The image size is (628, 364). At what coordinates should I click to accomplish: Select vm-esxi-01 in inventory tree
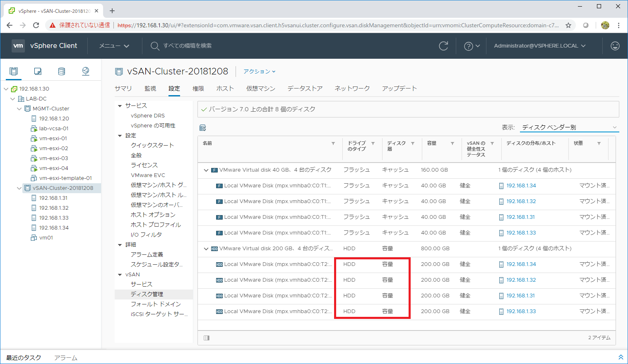[x=53, y=139]
